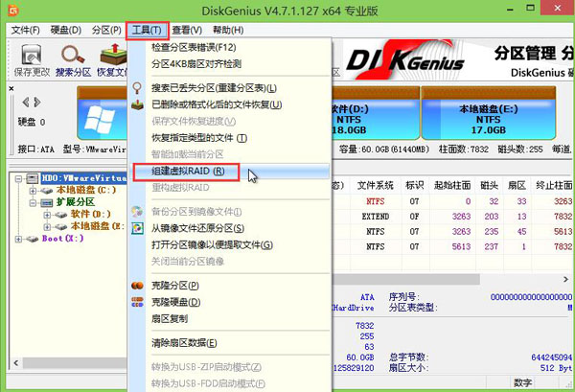Screen dimensions: 575x392
Task: Open the 工具(T) menu
Action: (147, 30)
